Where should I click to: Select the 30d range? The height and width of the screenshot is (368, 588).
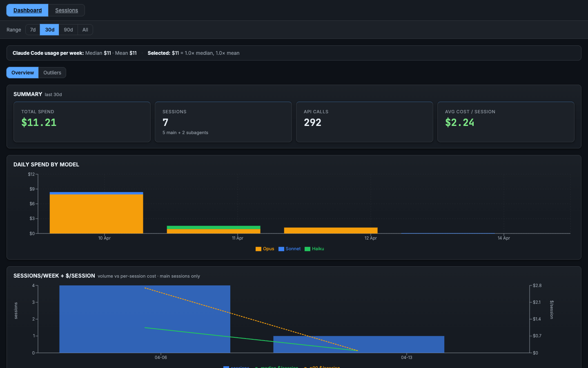[49, 30]
